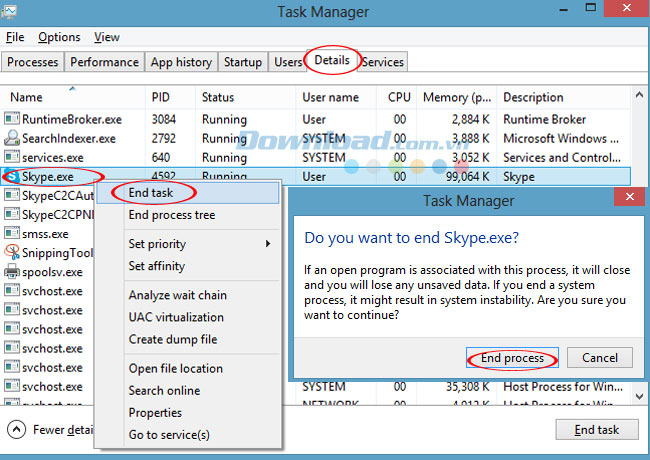This screenshot has height=460, width=650.
Task: Click the Services and Control description
Action: click(562, 157)
